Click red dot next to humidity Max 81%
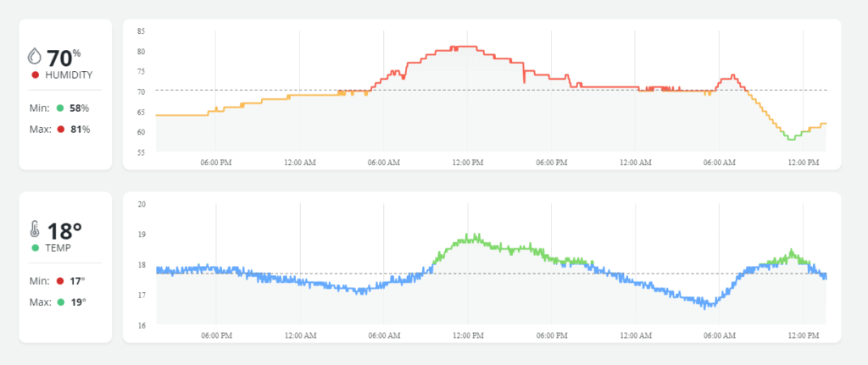The width and height of the screenshot is (868, 365). [60, 129]
